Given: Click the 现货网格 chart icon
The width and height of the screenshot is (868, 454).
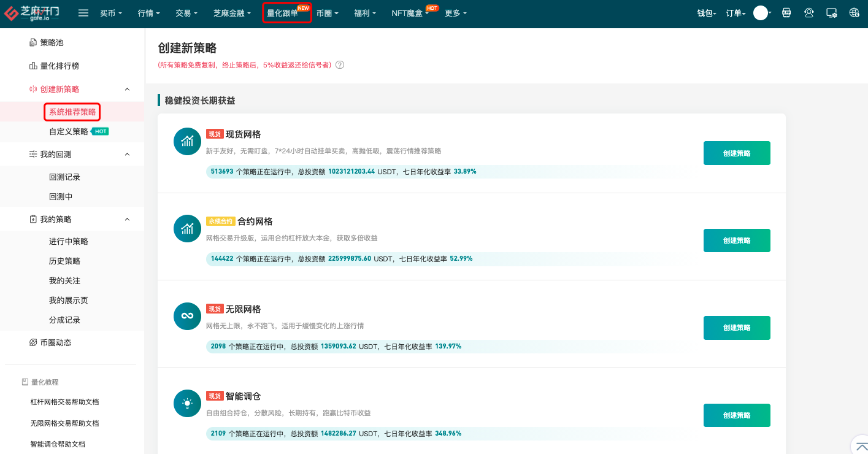Looking at the screenshot, I should 188,141.
